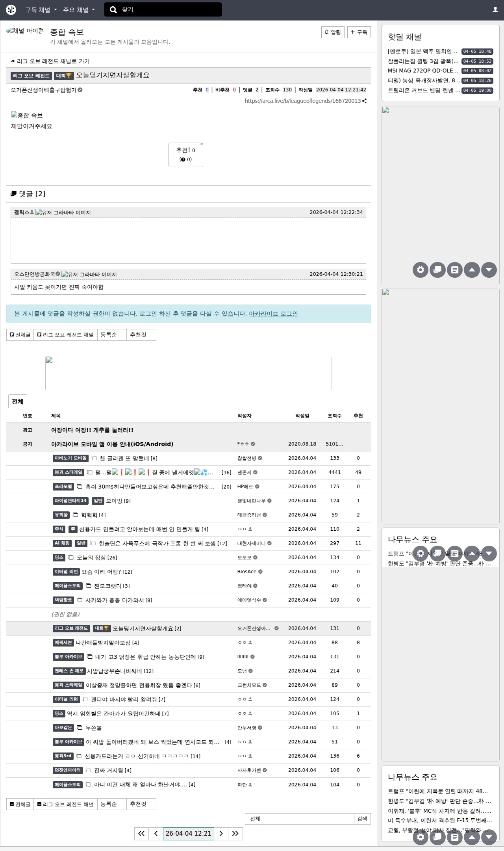
Task: Jump to the last page with the double-right arrow
Action: [x=235, y=834]
